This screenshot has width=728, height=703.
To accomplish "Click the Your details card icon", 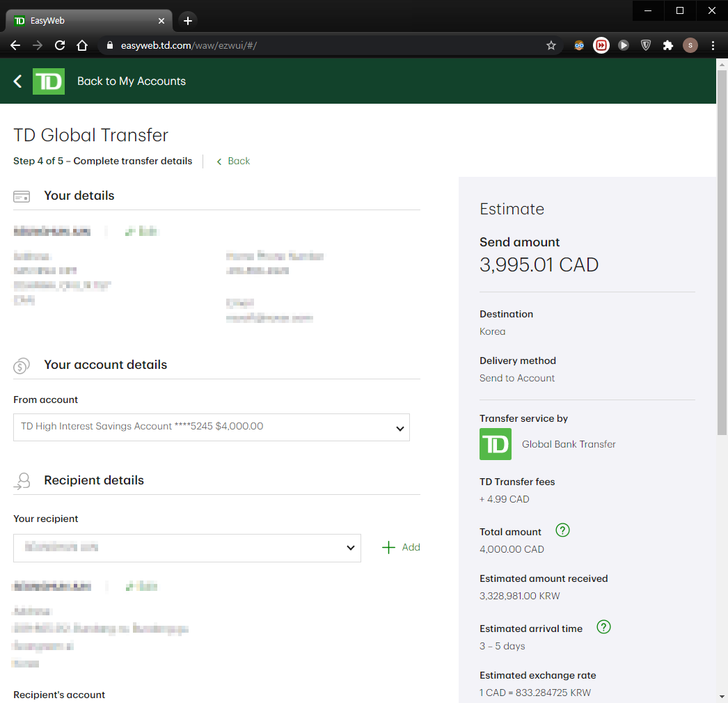I will (22, 196).
